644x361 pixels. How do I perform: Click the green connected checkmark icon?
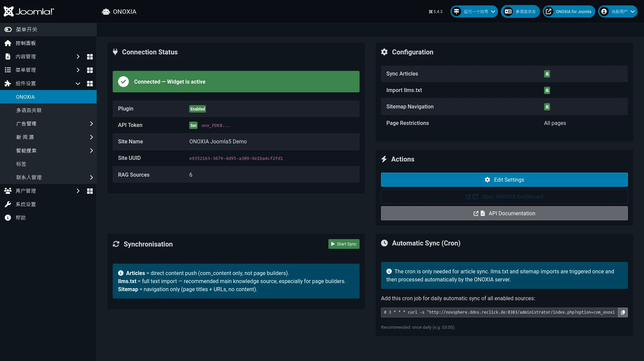[x=123, y=82]
